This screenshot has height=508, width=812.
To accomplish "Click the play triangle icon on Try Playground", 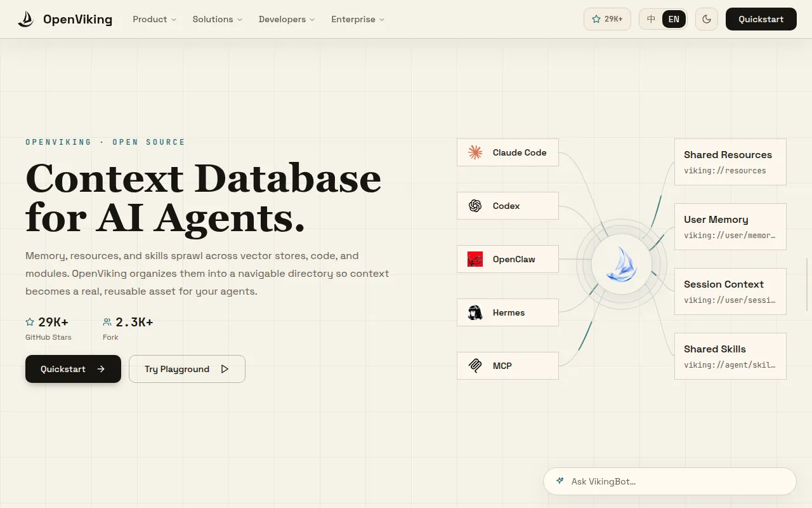I will (225, 369).
